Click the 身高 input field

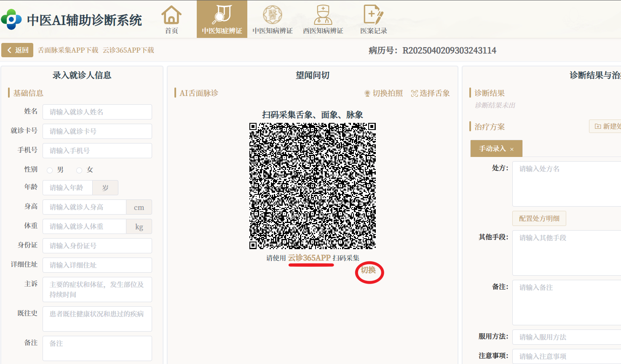click(85, 207)
